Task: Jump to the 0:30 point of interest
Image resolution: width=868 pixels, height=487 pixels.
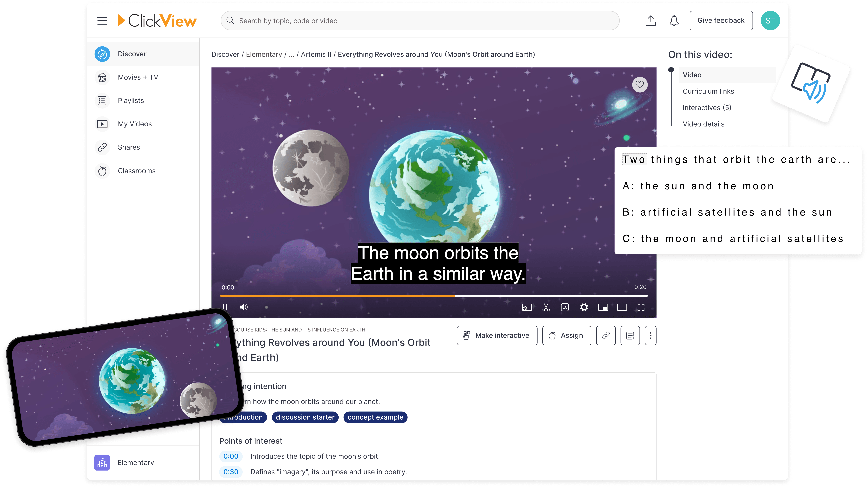Action: pos(231,472)
